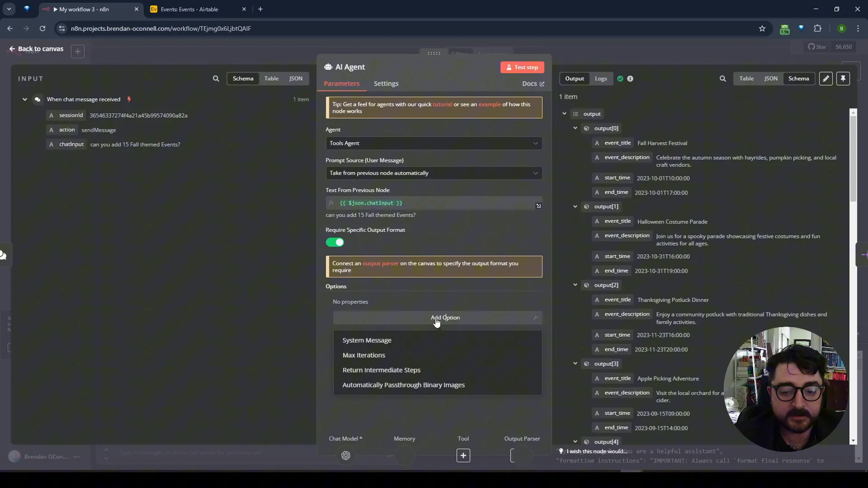Click the plus button beside Back to canvas

tap(78, 52)
